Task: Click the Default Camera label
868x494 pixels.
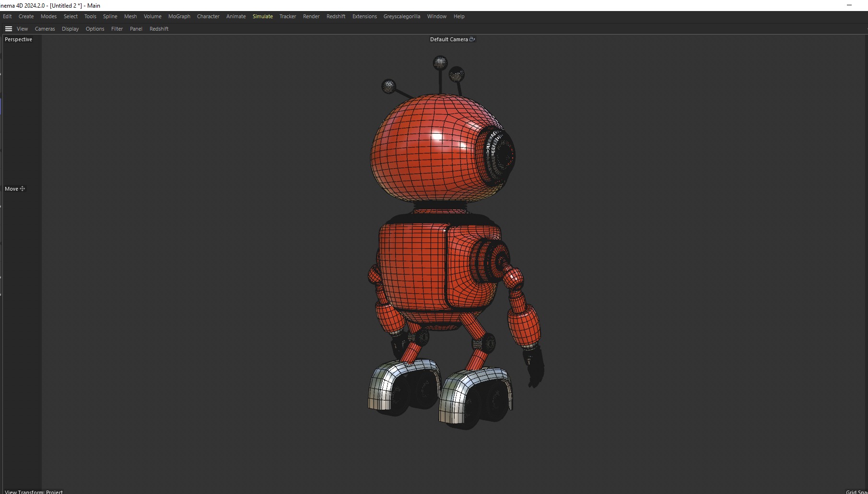Action: [449, 39]
